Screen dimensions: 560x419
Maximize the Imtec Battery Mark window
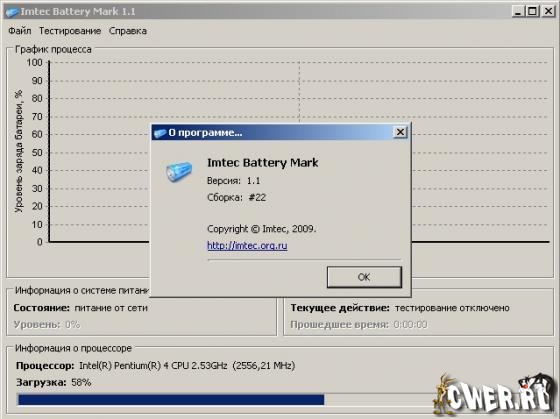pos(532,11)
